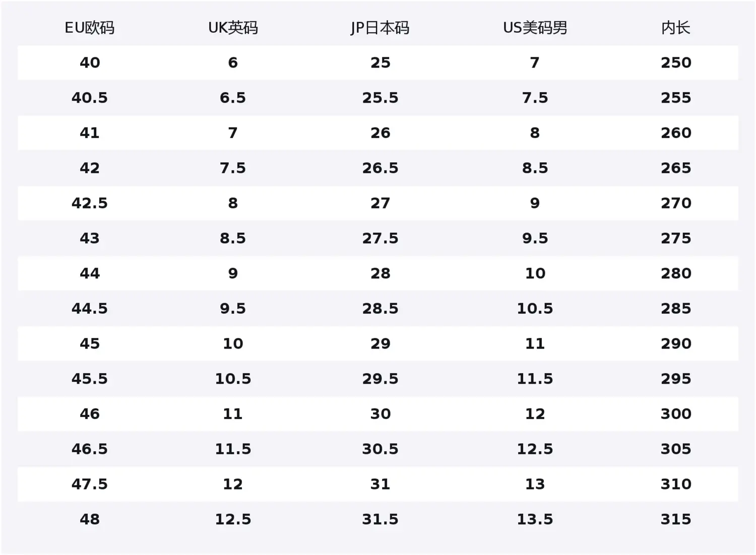756x555 pixels.
Task: Select the inner length 285 cell
Action: (676, 308)
